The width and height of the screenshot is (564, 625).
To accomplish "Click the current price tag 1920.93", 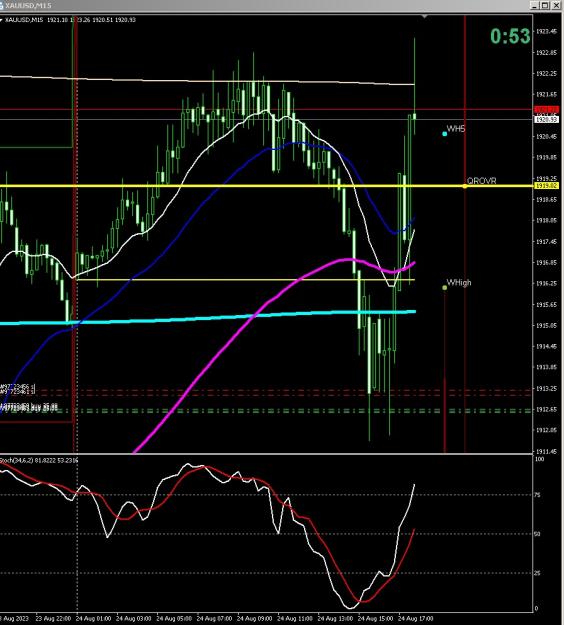I will (546, 119).
